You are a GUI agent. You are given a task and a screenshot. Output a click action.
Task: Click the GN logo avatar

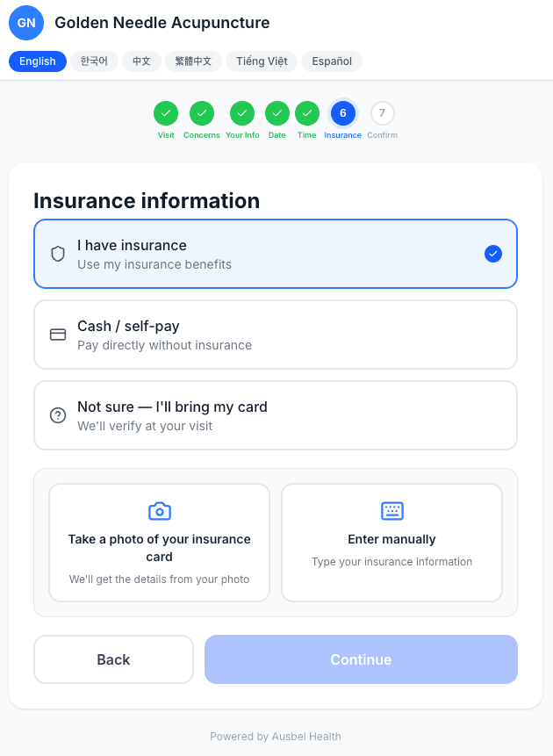pos(26,23)
